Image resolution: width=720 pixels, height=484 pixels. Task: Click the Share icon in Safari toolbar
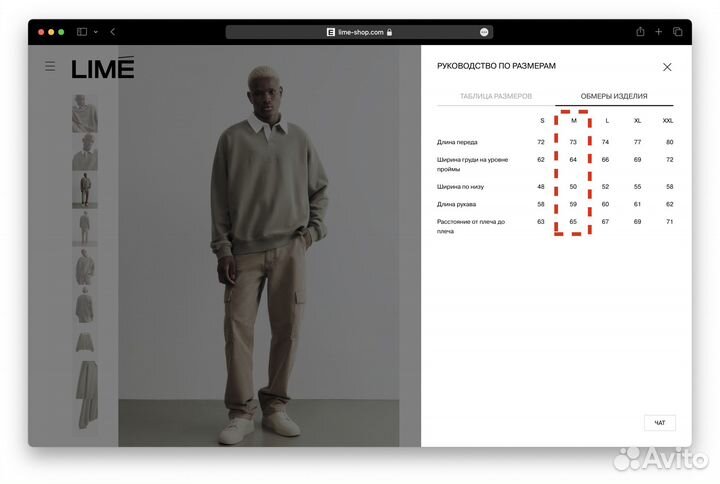640,32
